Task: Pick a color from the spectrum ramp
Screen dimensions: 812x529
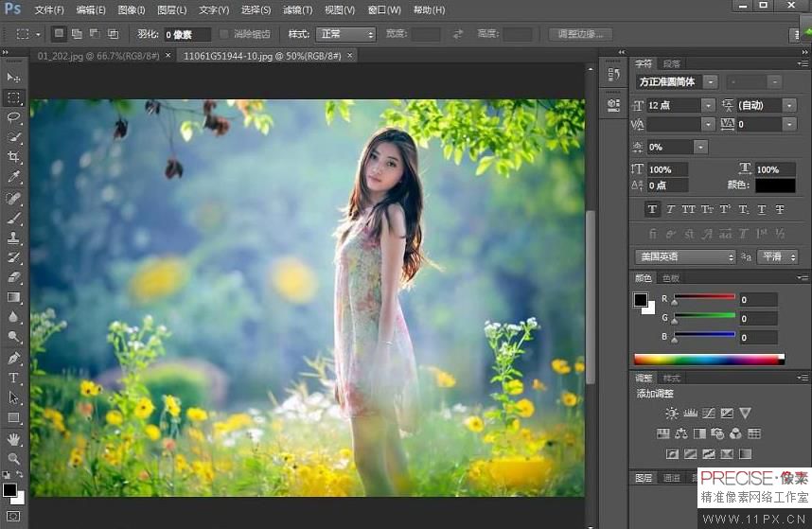Action: (709, 360)
